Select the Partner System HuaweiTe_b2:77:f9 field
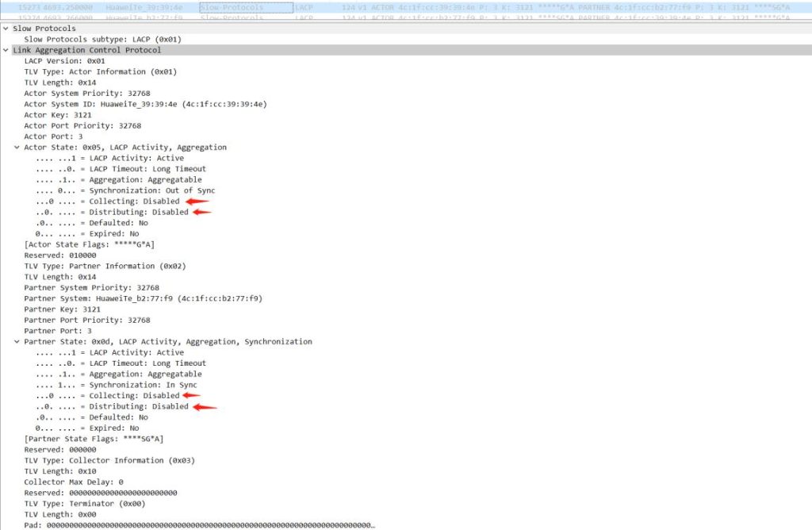This screenshot has width=812, height=530. coord(143,298)
